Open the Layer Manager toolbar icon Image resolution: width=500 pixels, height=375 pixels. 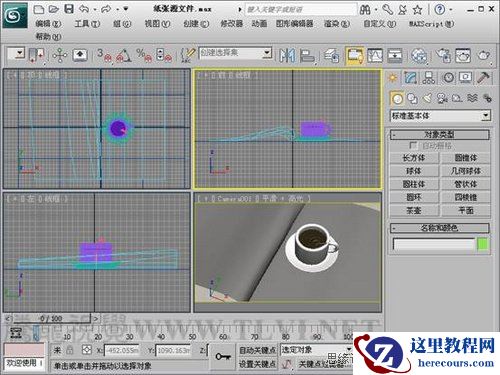pos(332,55)
